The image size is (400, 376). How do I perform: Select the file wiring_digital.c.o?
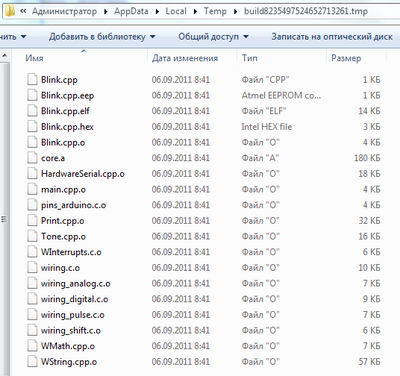coord(75,299)
